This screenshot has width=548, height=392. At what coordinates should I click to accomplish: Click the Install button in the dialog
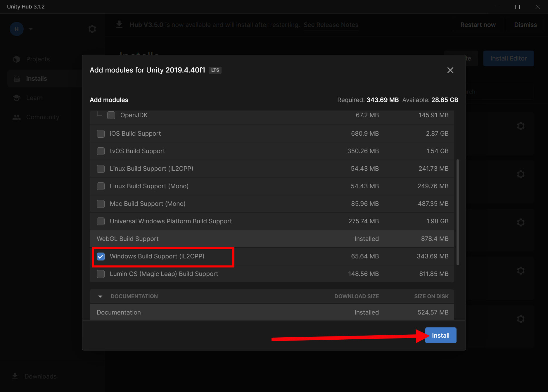tap(440, 335)
